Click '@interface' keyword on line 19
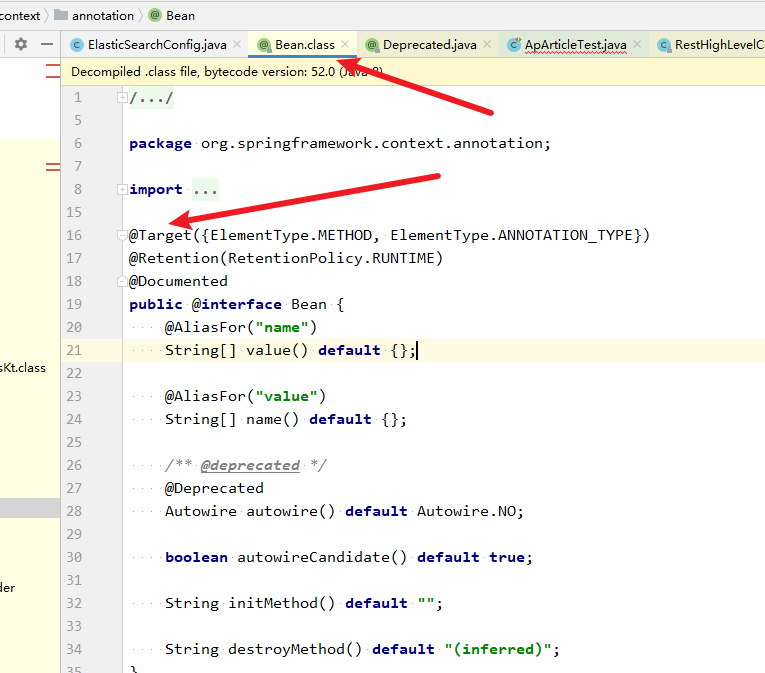Image resolution: width=765 pixels, height=673 pixels. [x=237, y=305]
